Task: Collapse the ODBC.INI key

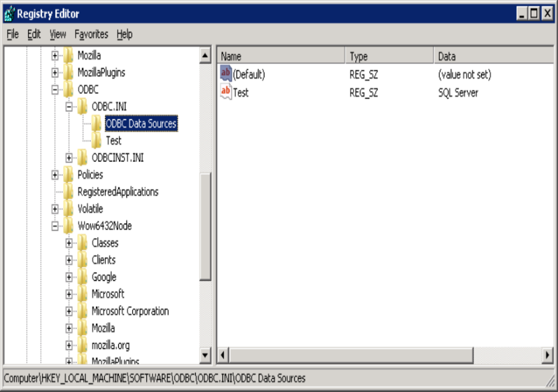Action: coord(69,107)
